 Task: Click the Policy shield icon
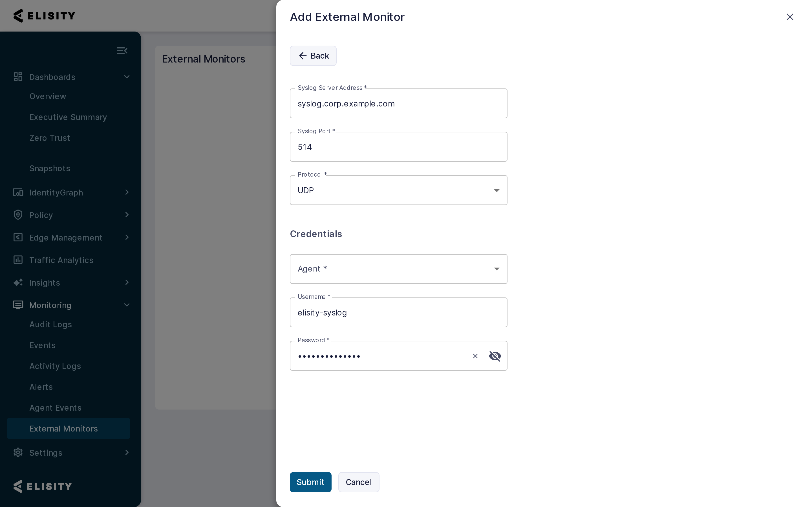click(x=18, y=215)
